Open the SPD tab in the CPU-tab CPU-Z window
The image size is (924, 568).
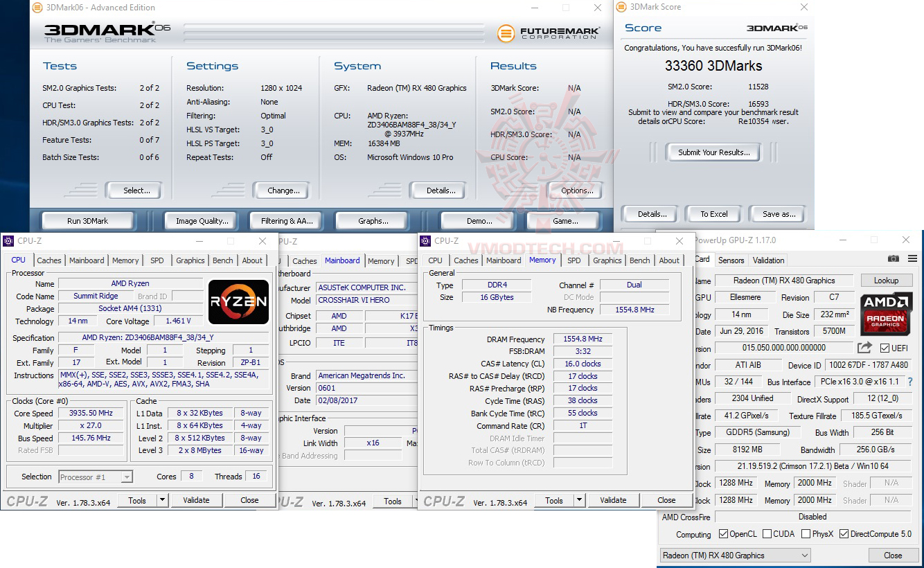pos(157,260)
